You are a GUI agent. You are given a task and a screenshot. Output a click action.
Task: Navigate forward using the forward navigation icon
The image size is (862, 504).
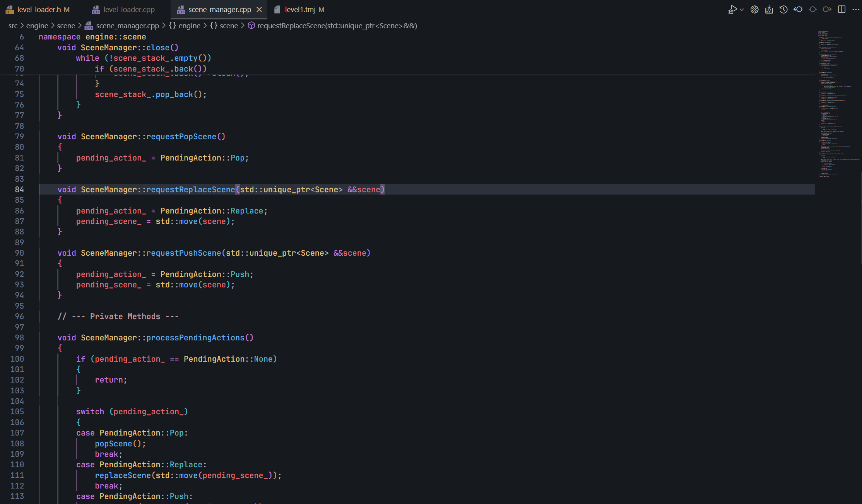coord(827,9)
